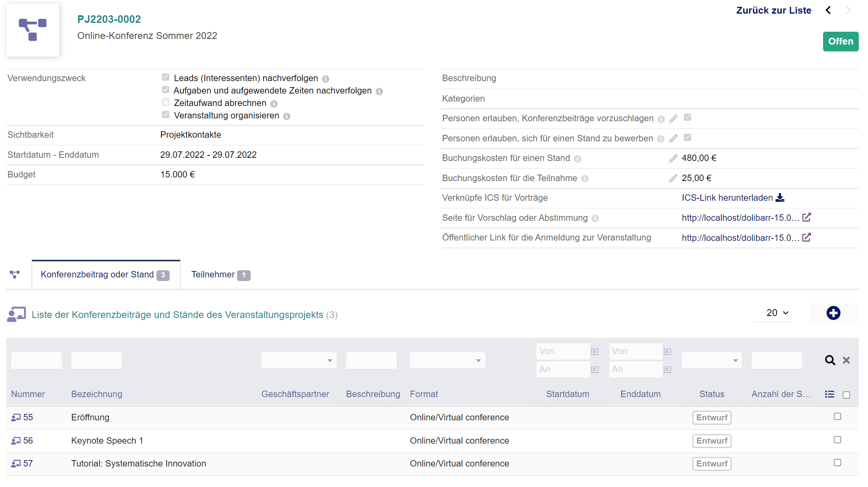Click Zurück zur Liste link

pos(774,10)
